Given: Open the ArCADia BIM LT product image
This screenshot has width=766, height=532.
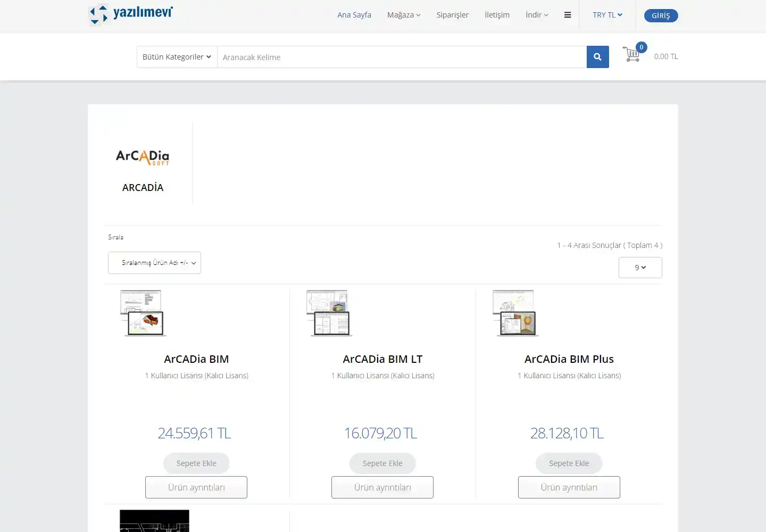Looking at the screenshot, I should (329, 313).
